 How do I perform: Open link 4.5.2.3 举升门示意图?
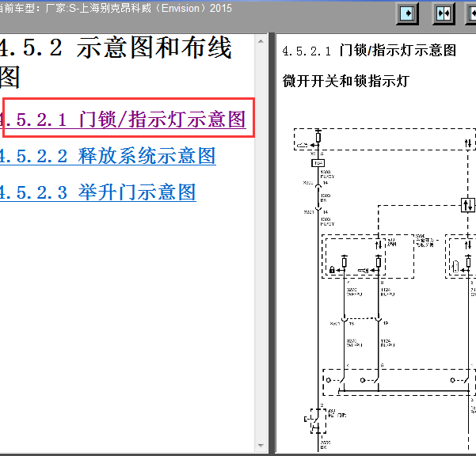coord(97,192)
